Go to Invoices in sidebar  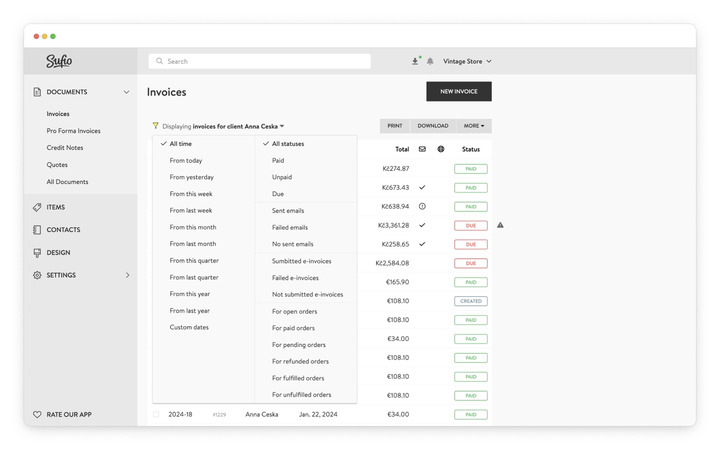58,114
